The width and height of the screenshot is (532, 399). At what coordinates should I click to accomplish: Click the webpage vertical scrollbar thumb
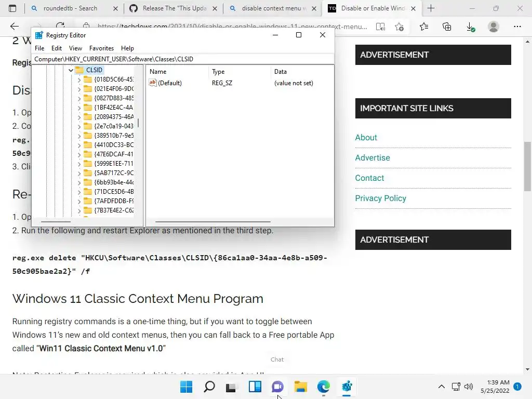click(x=527, y=166)
